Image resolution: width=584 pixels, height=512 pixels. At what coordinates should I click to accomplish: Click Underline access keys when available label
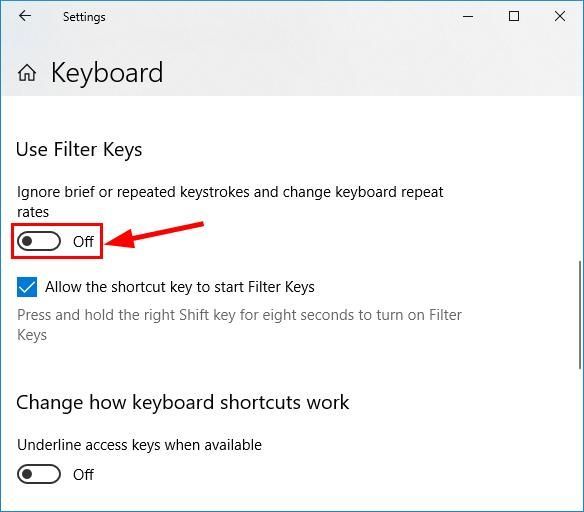tap(139, 445)
